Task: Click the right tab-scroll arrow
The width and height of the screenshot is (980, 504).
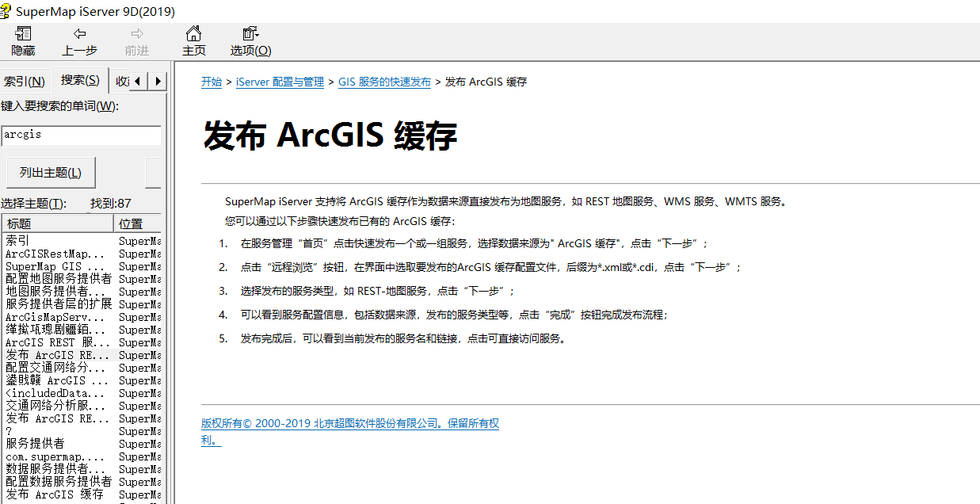Action: pos(158,81)
